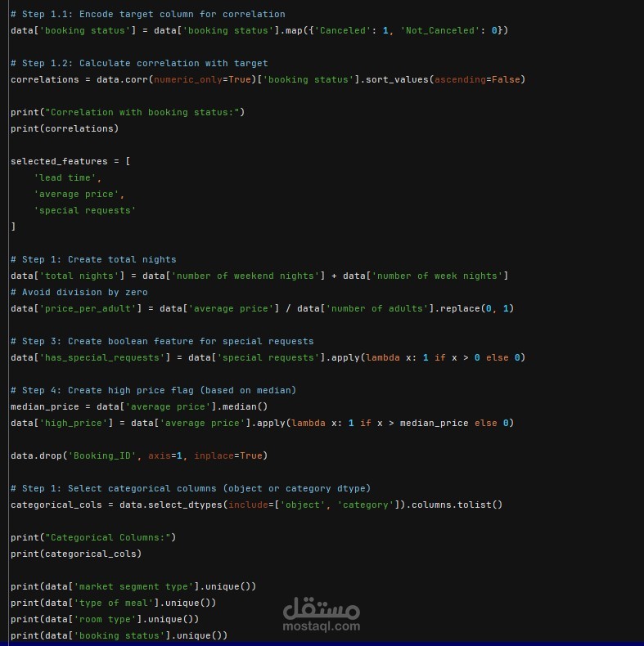
Task: Click the list entry 'average price',
Action: coord(79,194)
